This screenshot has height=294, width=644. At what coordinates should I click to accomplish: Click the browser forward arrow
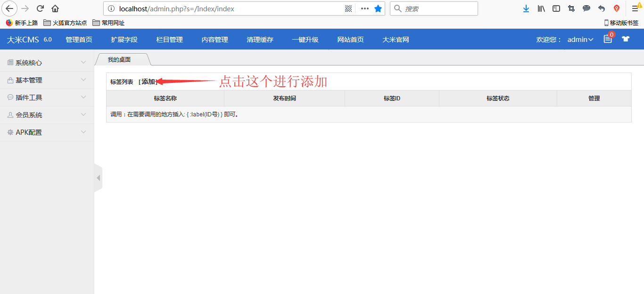(25, 8)
